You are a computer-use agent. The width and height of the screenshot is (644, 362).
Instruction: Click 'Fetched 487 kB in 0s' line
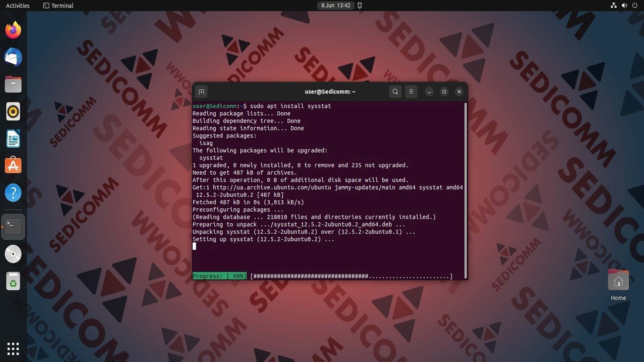248,202
